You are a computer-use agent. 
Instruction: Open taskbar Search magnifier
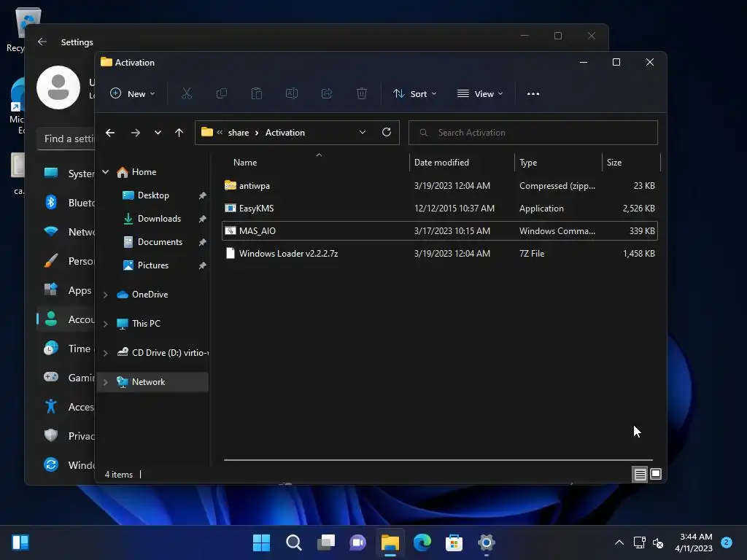click(293, 542)
